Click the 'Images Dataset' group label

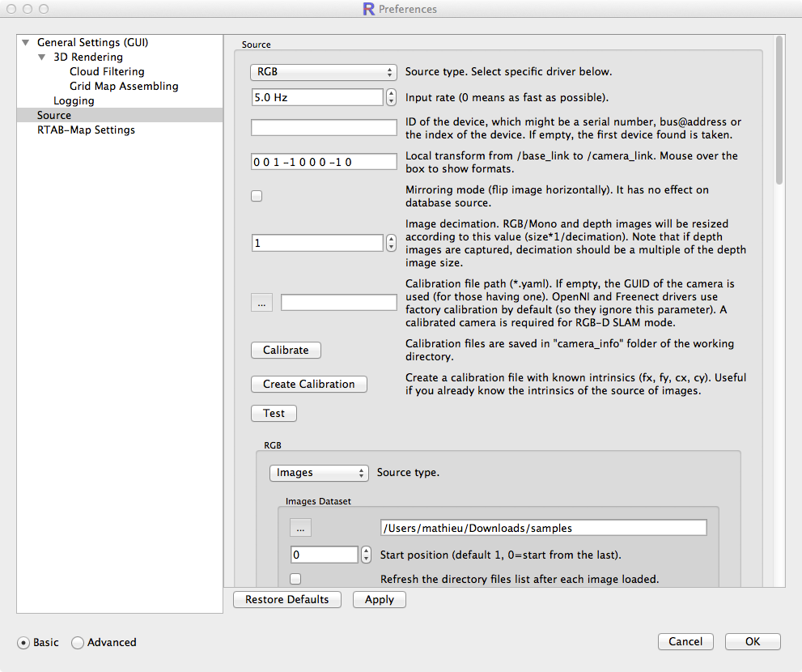tap(318, 501)
